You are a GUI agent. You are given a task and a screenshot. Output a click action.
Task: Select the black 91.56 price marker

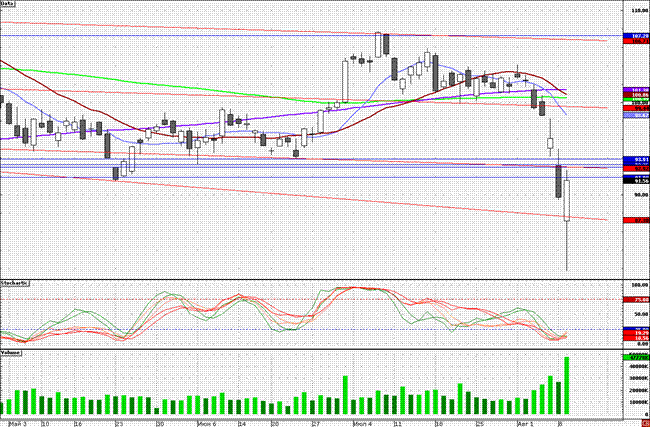coord(636,181)
